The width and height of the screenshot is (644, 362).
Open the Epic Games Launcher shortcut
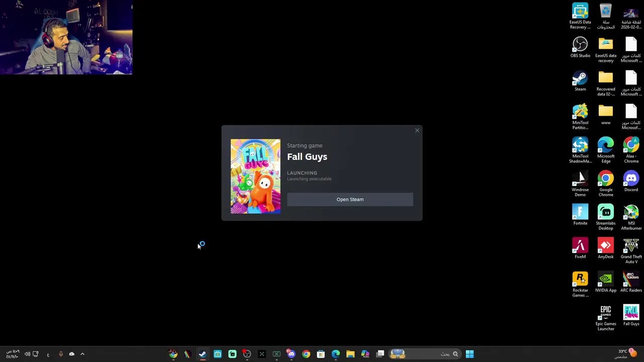tap(606, 318)
